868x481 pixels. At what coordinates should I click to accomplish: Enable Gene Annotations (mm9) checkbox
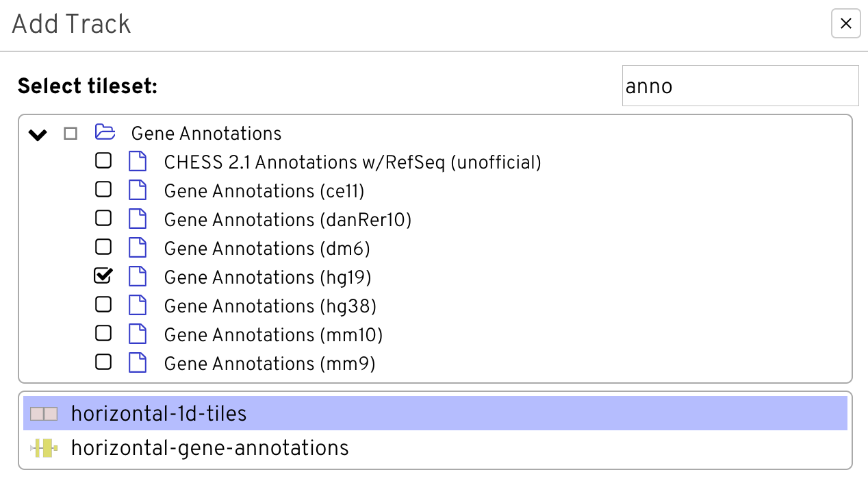coord(103,362)
